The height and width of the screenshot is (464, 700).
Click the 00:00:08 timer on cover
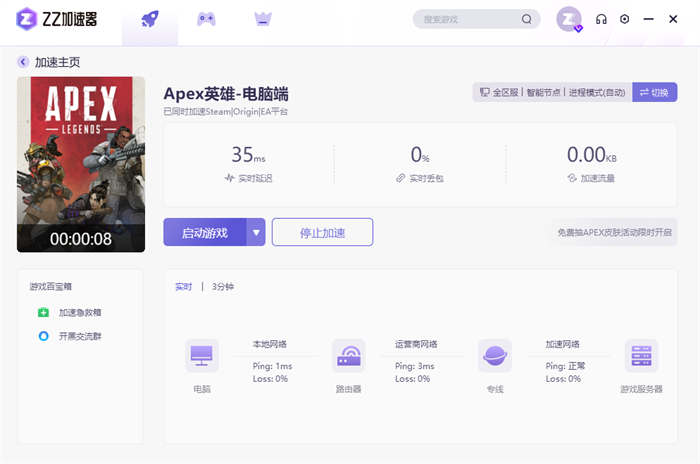point(81,239)
